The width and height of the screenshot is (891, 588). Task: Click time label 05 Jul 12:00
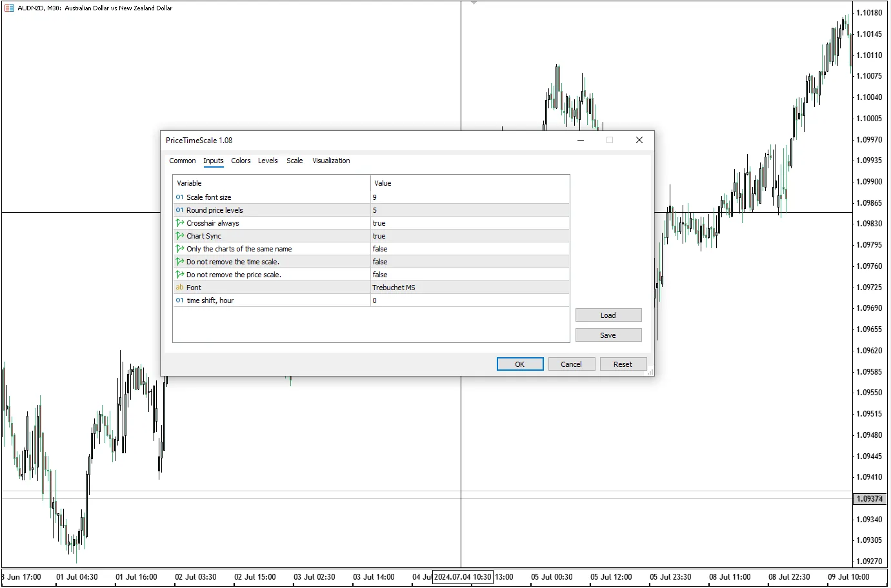(x=612, y=577)
